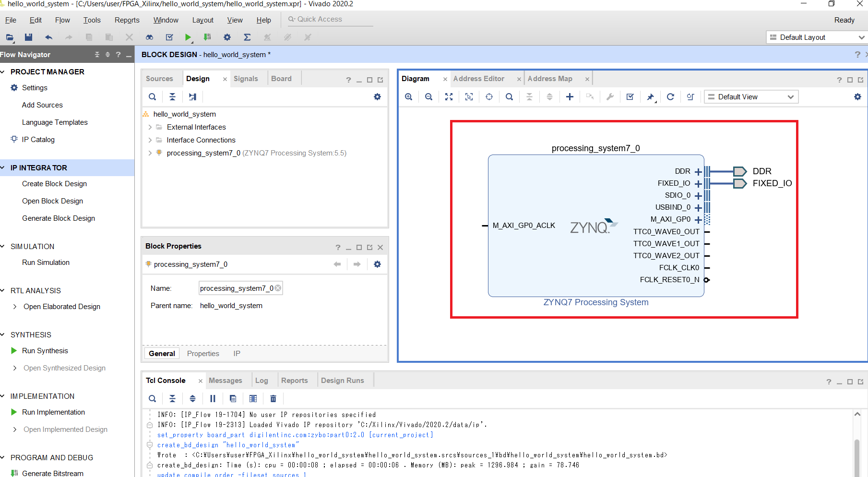Click the green Run arrow in main toolbar
Screen dimensions: 868x477
coord(188,37)
